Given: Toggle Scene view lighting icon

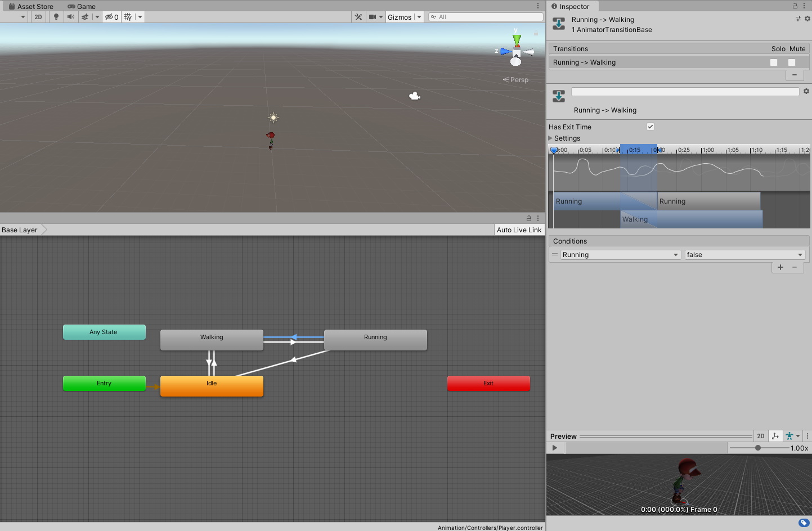Looking at the screenshot, I should pos(56,17).
